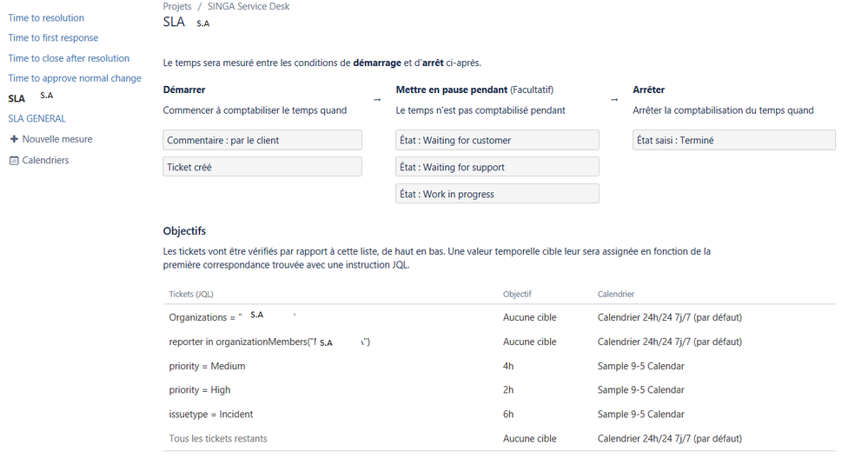
Task: Open Time to approve normal change
Action: tap(75, 78)
